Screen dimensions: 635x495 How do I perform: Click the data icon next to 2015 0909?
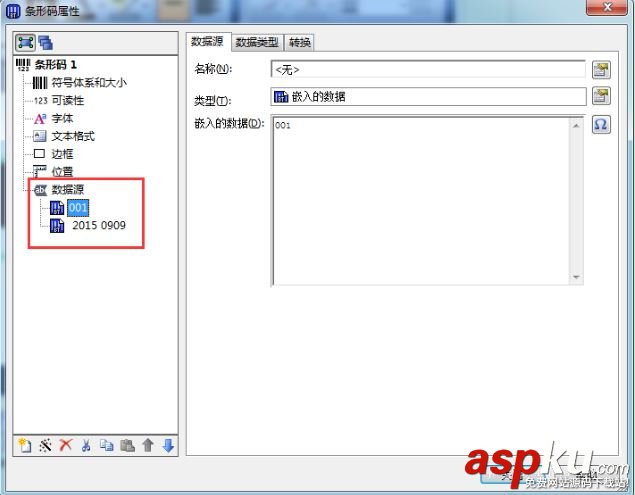(x=57, y=226)
